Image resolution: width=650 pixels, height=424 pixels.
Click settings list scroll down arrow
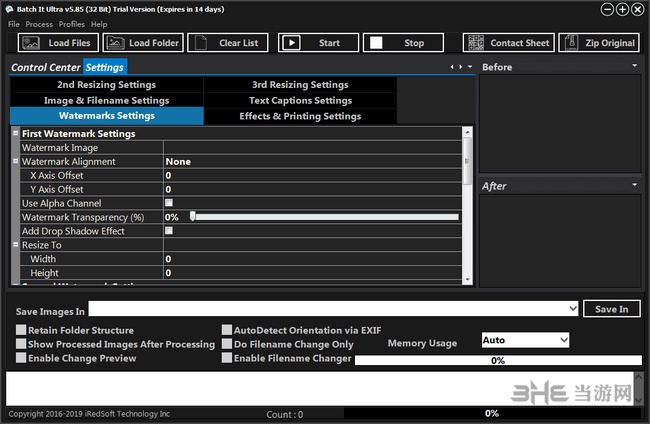coord(467,280)
